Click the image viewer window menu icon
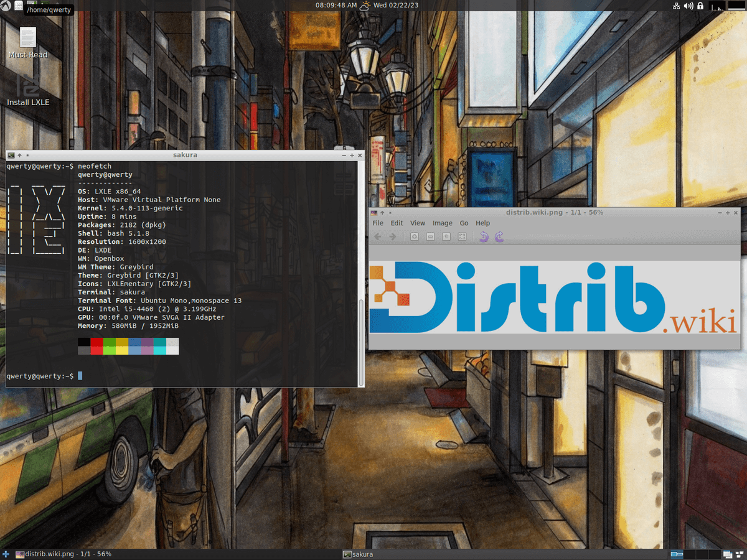 tap(374, 212)
